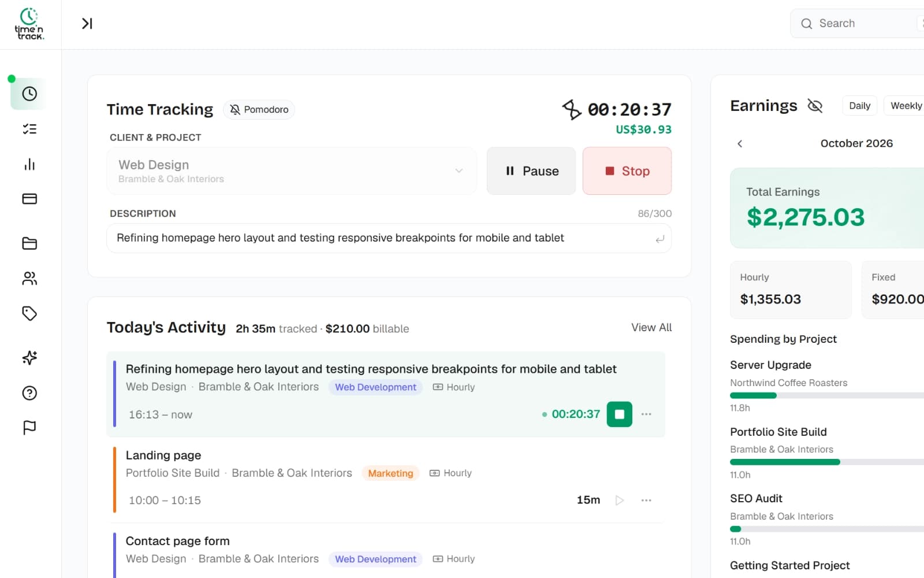Click the Web Development tag on Contact page form
This screenshot has height=578, width=924.
point(375,559)
